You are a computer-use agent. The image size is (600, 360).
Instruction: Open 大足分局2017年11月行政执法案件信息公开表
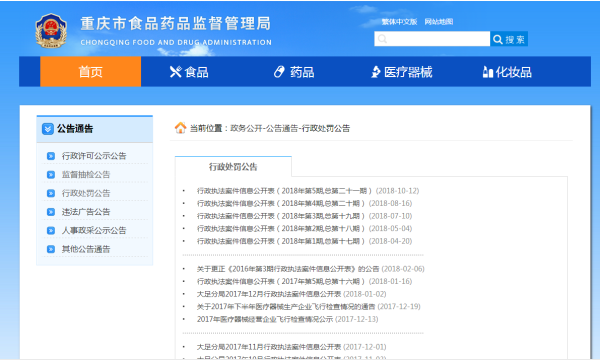point(269,347)
